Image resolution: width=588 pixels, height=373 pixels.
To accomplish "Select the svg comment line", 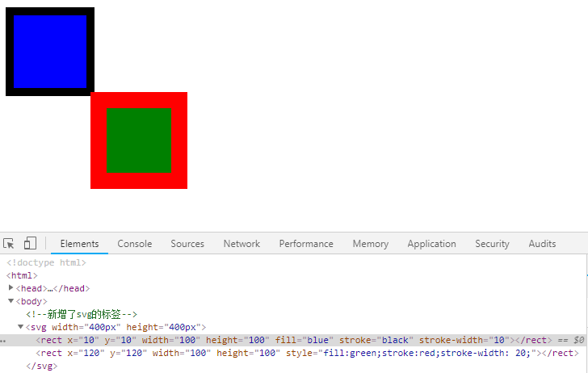I will tap(82, 314).
